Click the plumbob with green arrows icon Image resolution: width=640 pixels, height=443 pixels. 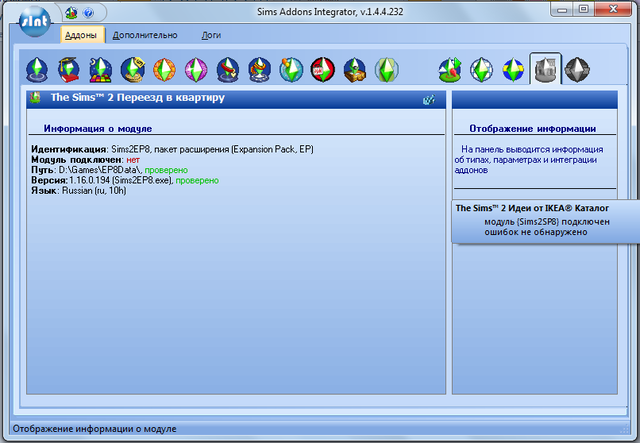click(451, 69)
